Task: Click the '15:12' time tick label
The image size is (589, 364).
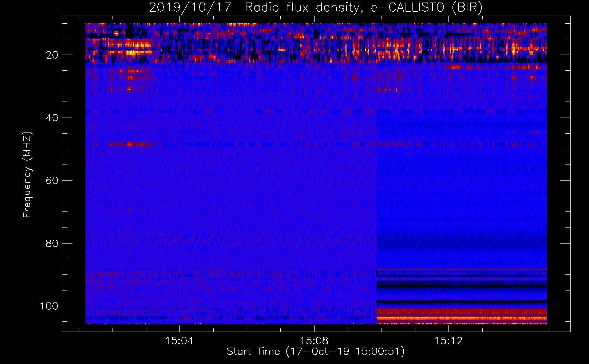Action: [448, 341]
